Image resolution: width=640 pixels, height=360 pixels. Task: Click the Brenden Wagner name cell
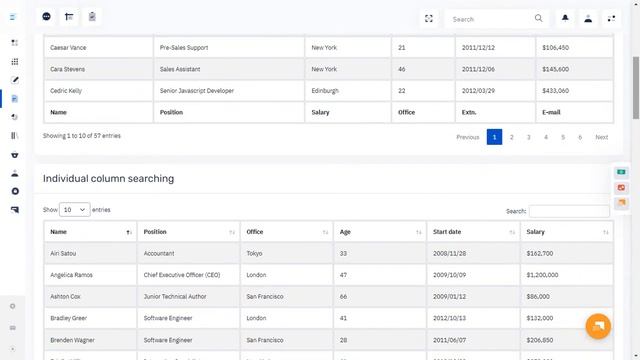(x=90, y=340)
